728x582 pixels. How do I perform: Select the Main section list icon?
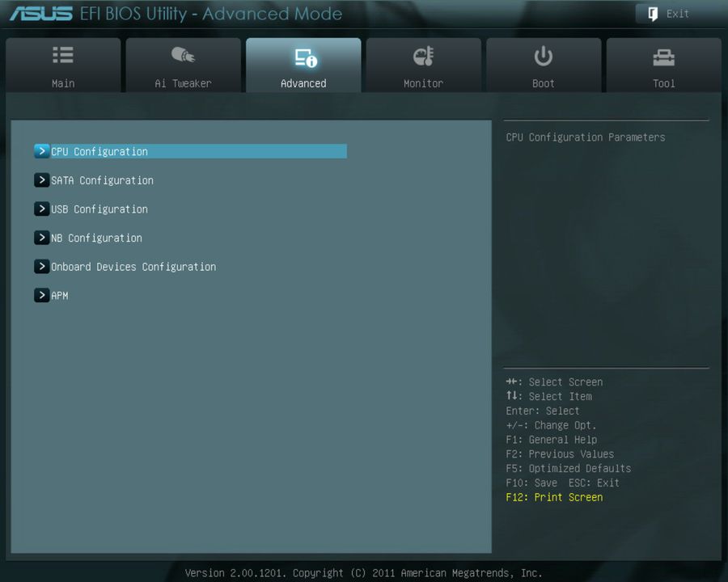tap(62, 55)
